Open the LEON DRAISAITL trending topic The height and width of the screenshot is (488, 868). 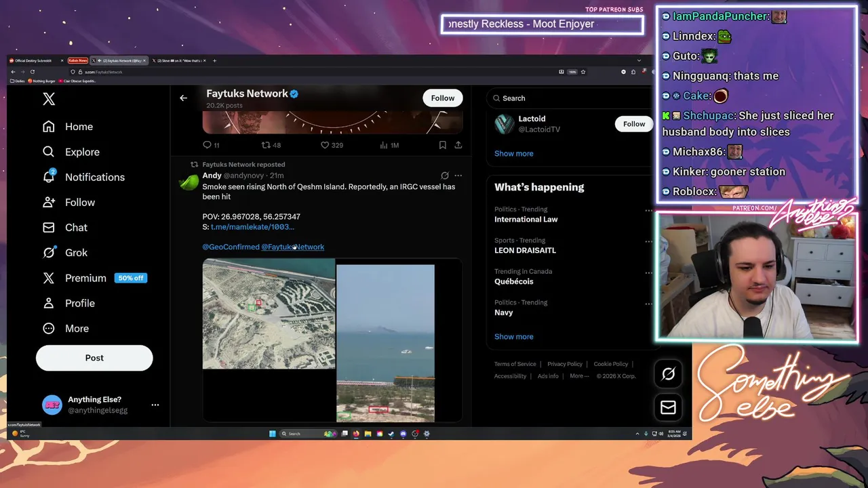pos(525,251)
